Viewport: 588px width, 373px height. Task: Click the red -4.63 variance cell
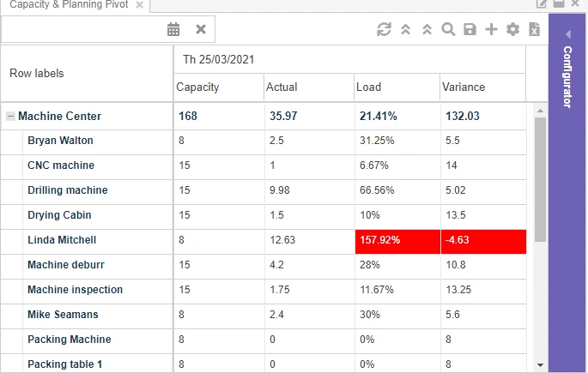coord(484,242)
